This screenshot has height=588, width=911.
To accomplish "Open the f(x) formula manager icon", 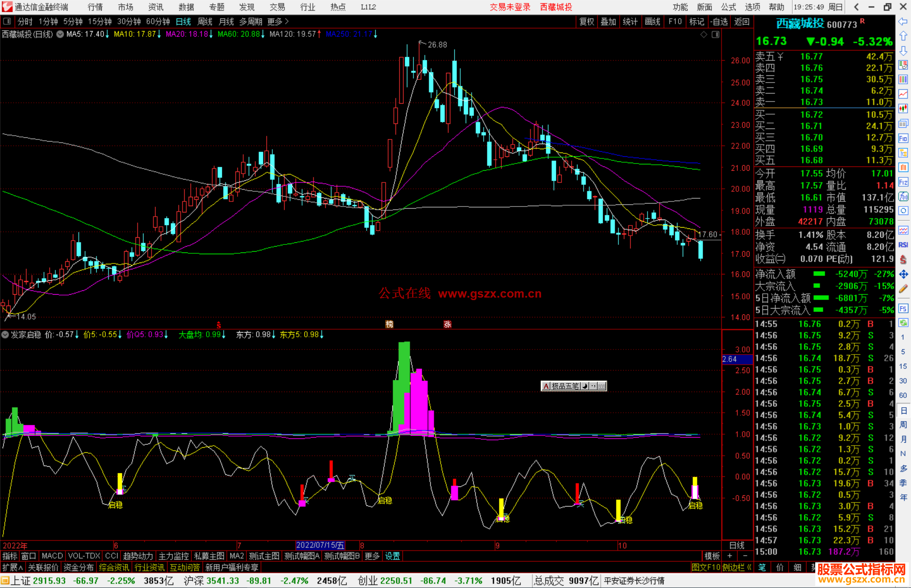I will pyautogui.click(x=903, y=196).
